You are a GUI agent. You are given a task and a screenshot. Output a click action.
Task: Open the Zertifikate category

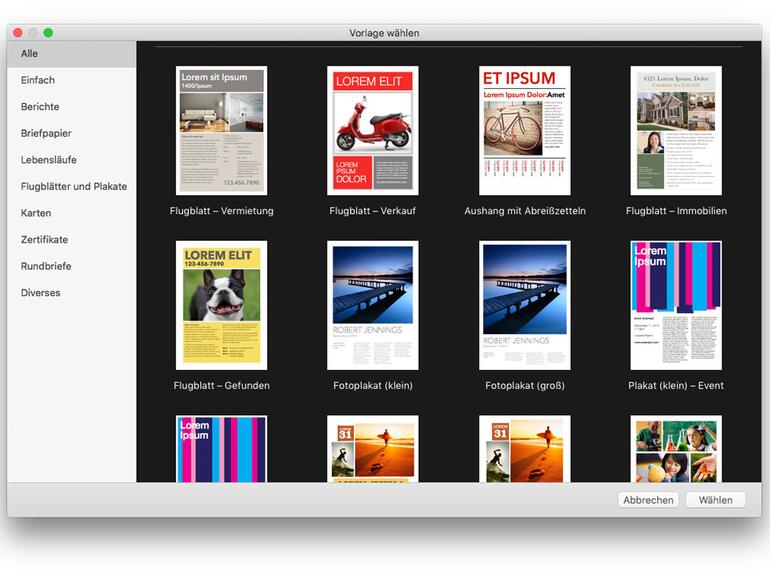[x=45, y=240]
